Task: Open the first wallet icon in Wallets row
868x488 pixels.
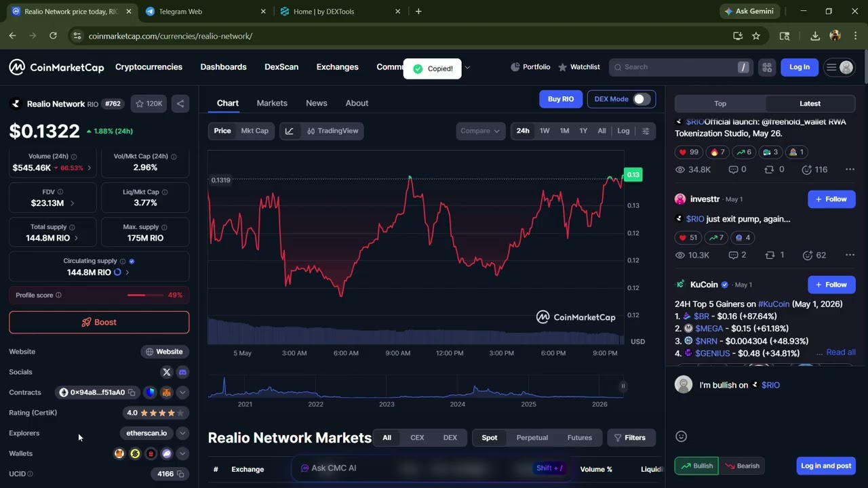Action: 119,453
